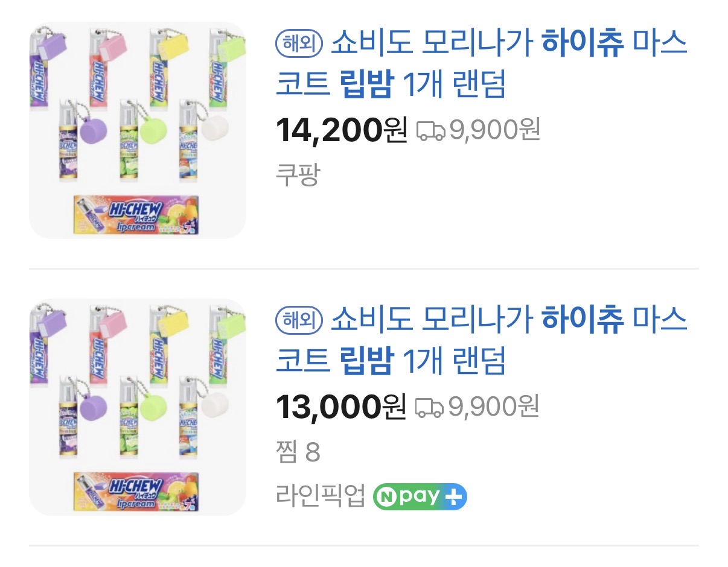Click the bold 하이츄 keyword in the 쿠팡 listing title

(x=583, y=45)
